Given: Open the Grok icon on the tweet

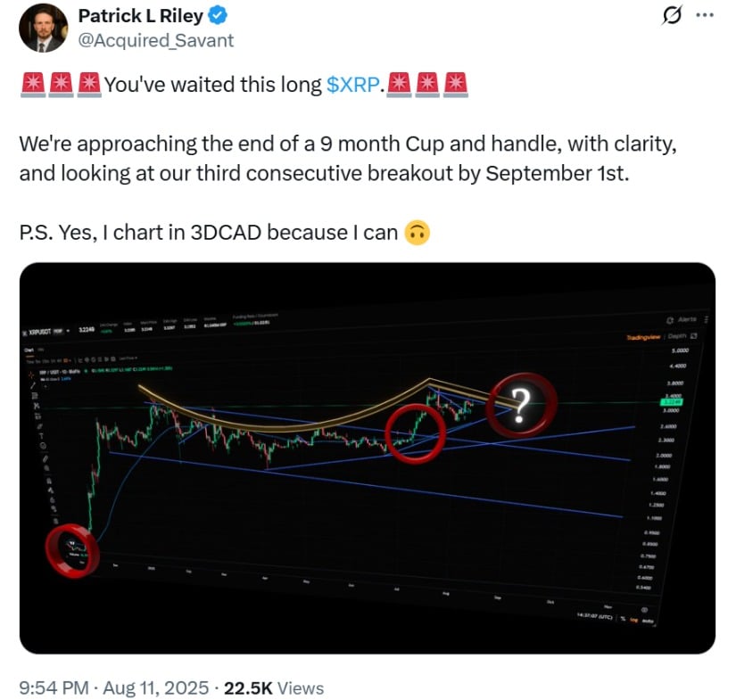Looking at the screenshot, I should [x=674, y=17].
